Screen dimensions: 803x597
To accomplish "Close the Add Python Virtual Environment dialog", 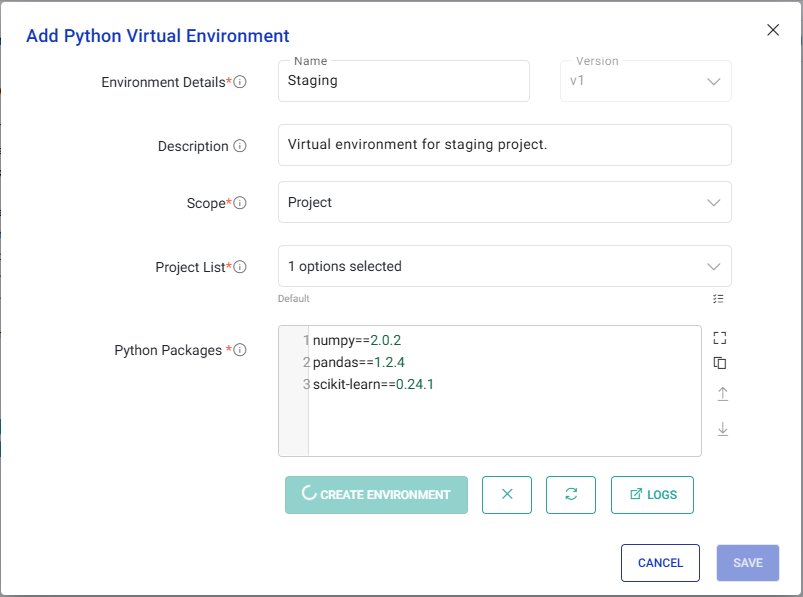I will tap(772, 30).
